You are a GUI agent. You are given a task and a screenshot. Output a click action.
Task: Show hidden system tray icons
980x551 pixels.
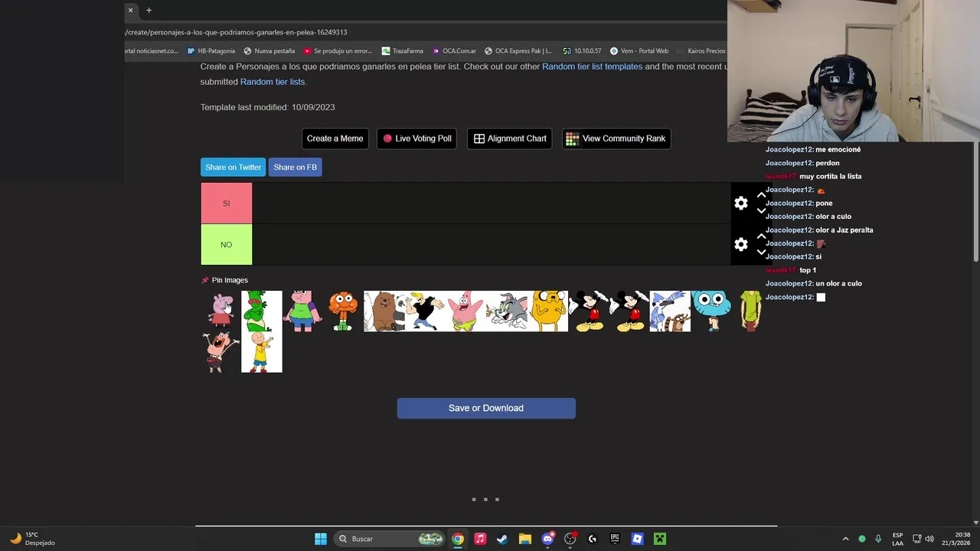tap(845, 539)
